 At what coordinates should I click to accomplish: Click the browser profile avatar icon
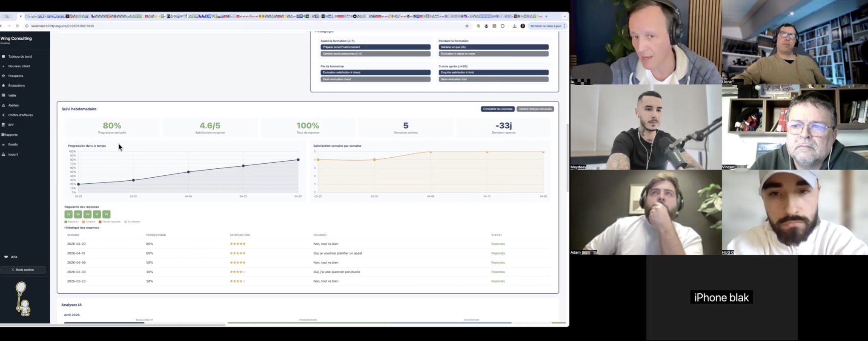click(x=523, y=26)
